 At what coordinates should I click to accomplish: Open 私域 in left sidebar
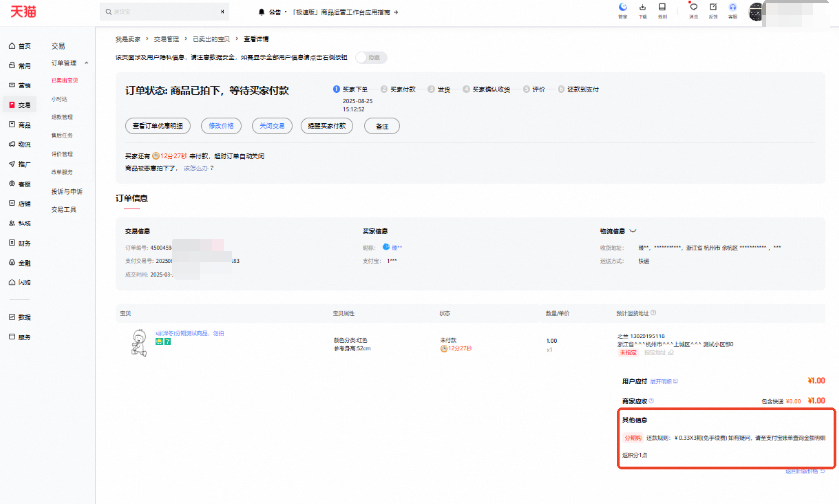[20, 223]
